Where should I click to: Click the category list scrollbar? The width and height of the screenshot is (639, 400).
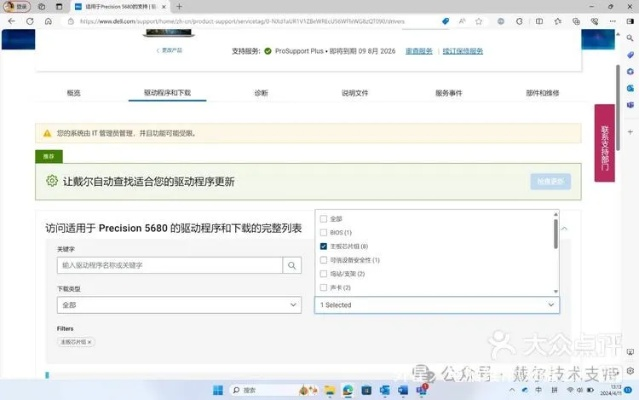(556, 233)
